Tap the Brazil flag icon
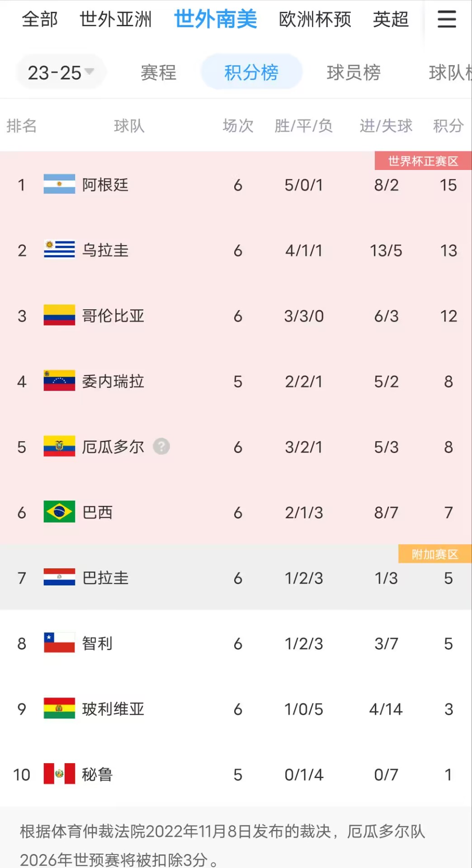 (59, 512)
